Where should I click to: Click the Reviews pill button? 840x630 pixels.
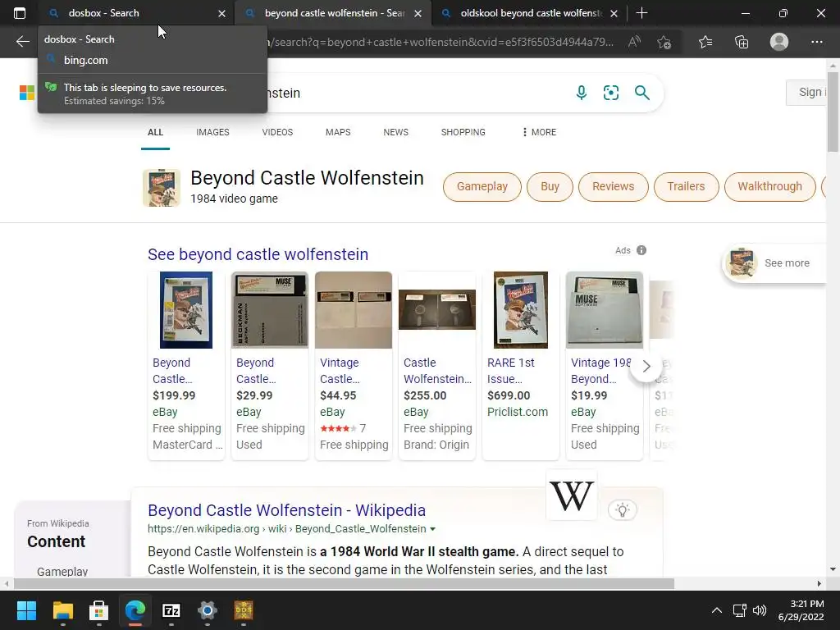[613, 186]
